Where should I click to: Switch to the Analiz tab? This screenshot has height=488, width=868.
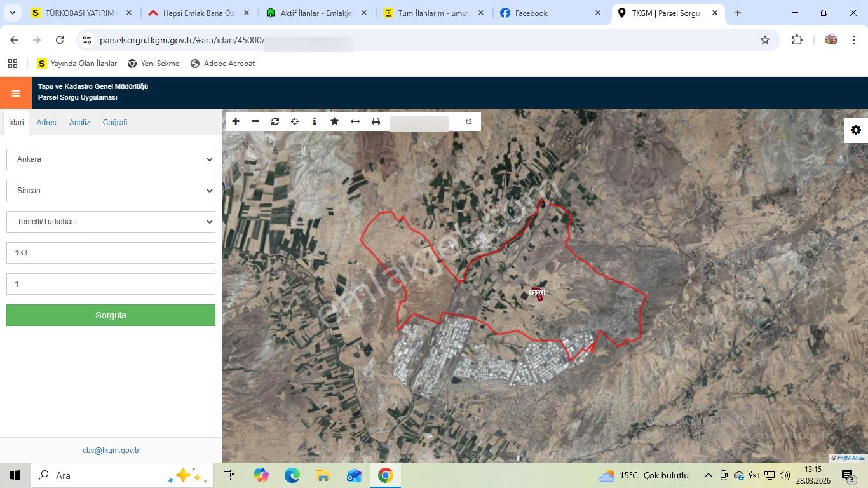tap(79, 123)
